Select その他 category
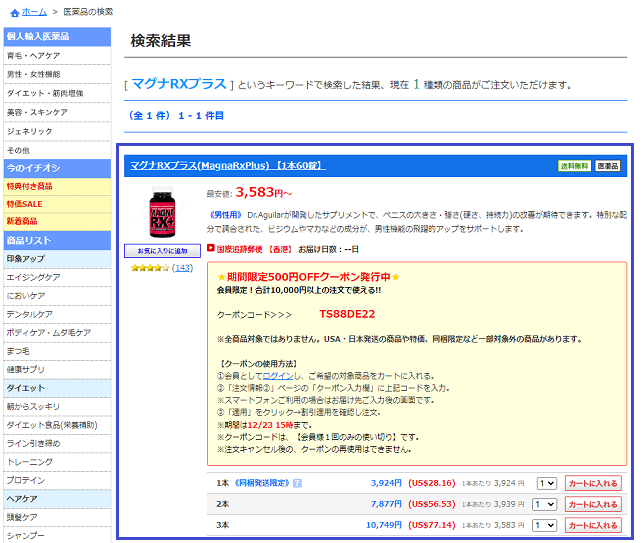This screenshot has width=640, height=543. click(x=57, y=150)
